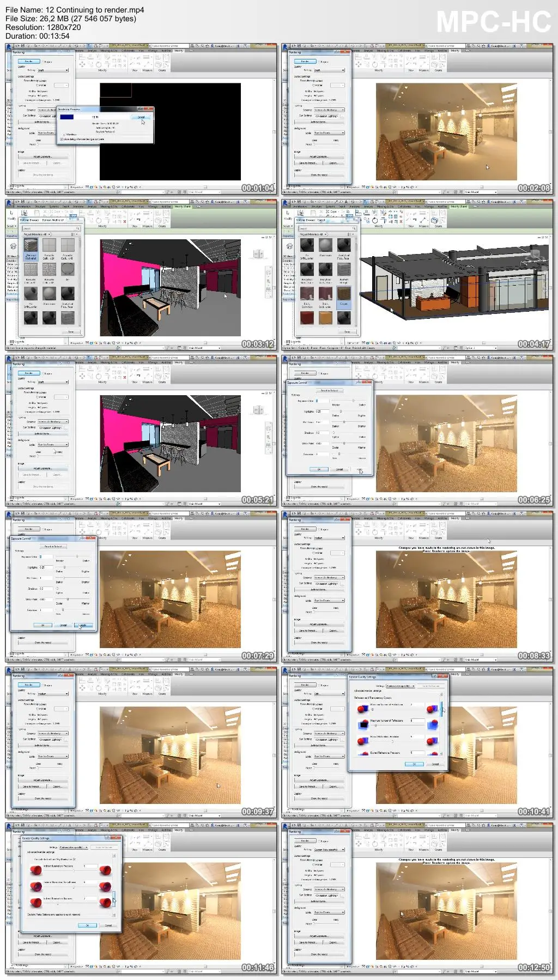The width and height of the screenshot is (558, 980).
Task: Click Material Browser scrollbar in 00:03:12 frame
Action: (80, 282)
